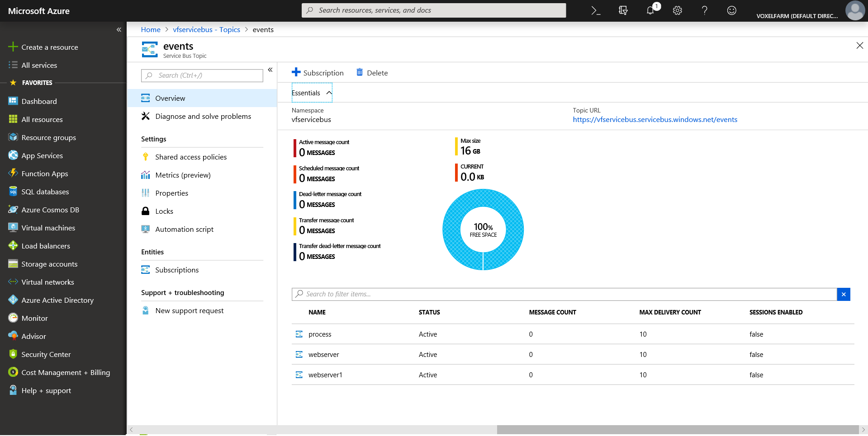Open Cloud Shell from the top bar
The width and height of the screenshot is (868, 436).
(x=596, y=10)
